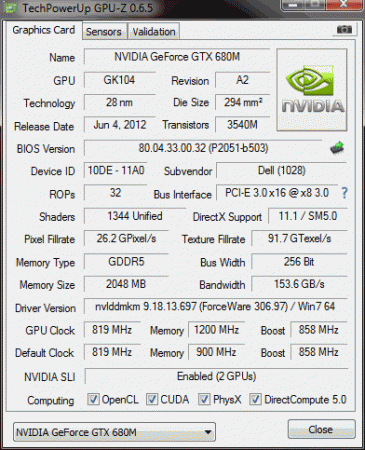Click the bus interface question mark
The width and height of the screenshot is (365, 450).
(344, 193)
